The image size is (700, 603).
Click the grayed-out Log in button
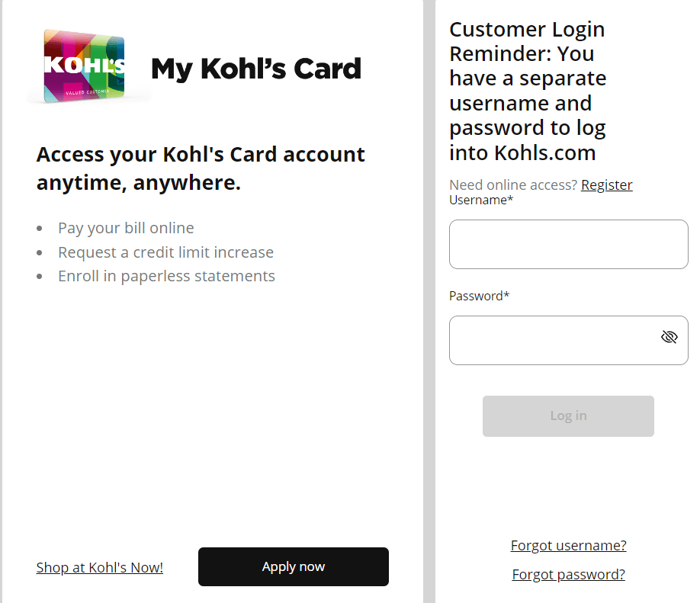[x=567, y=415]
